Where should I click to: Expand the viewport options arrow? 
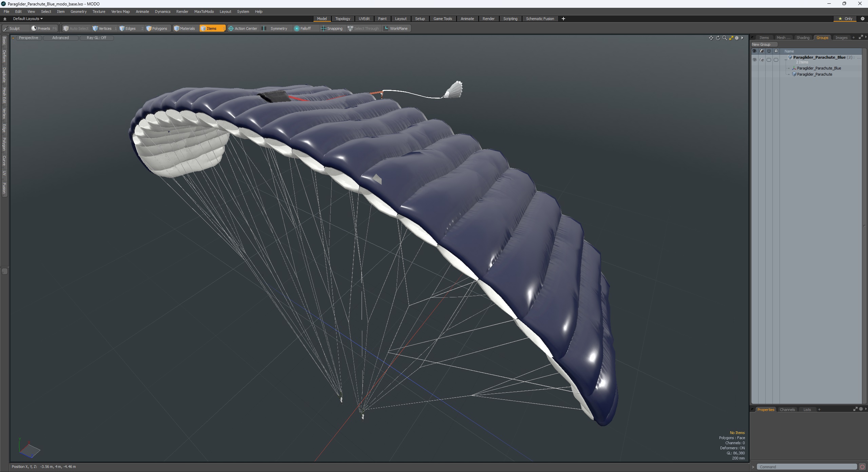(x=742, y=38)
